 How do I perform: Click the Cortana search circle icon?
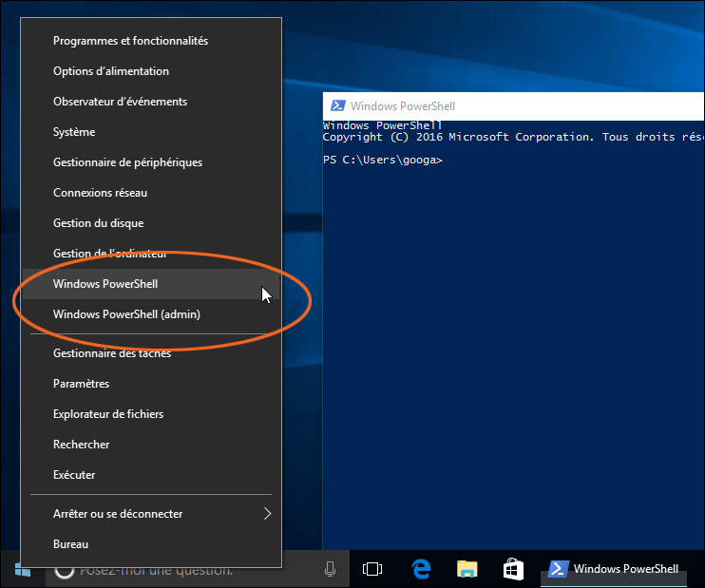coord(64,570)
